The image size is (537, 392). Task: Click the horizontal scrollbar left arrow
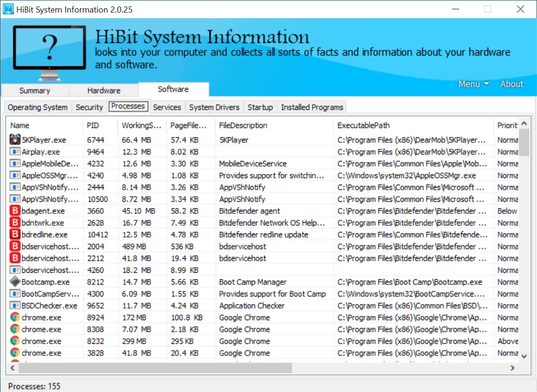(13, 368)
